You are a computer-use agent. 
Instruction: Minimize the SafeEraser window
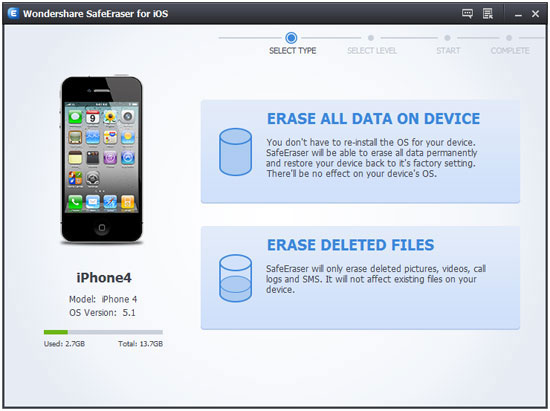pos(518,14)
